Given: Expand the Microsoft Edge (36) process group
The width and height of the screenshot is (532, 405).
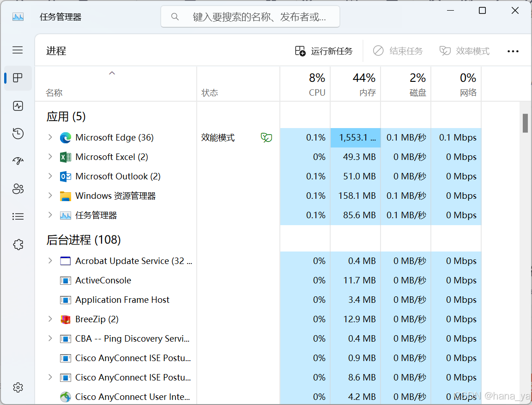Looking at the screenshot, I should 50,137.
